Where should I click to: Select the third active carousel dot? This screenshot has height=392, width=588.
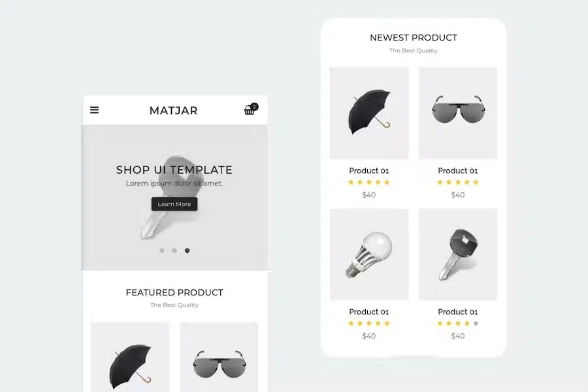click(x=187, y=251)
